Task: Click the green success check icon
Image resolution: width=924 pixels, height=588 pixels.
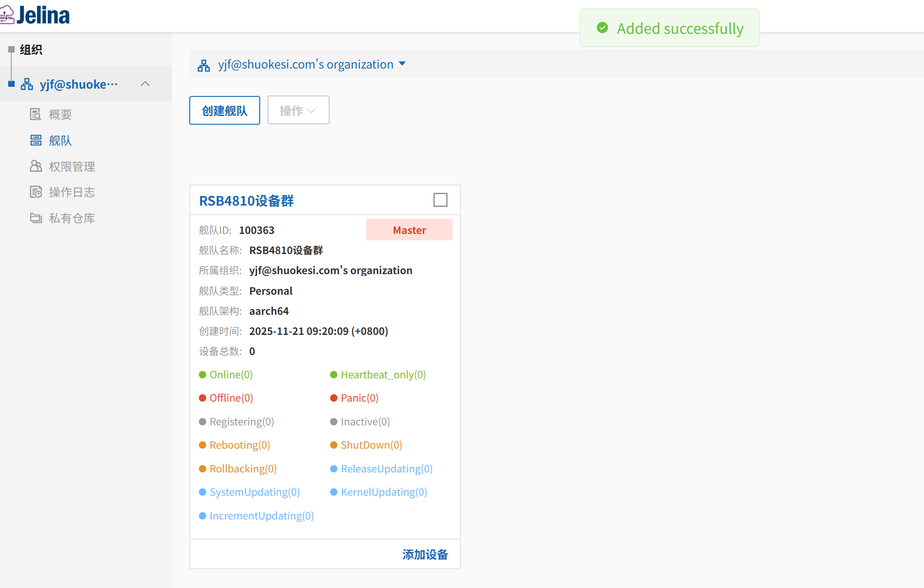Action: (602, 28)
